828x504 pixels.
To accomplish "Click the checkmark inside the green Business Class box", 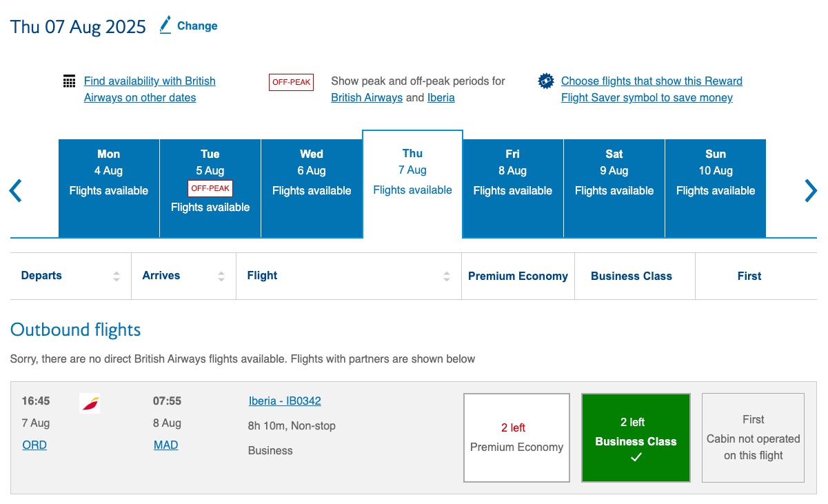I will (635, 456).
